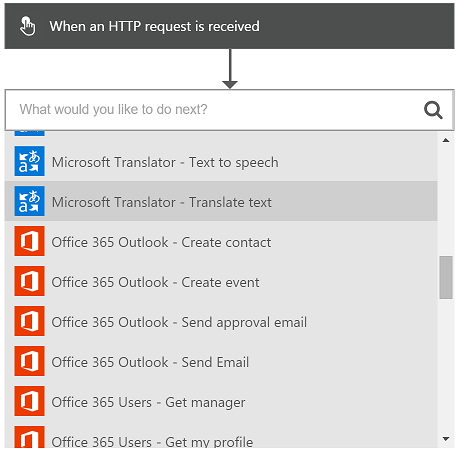Select Office 365 Outlook - Send Email
The width and height of the screenshot is (467, 456).
click(221, 361)
